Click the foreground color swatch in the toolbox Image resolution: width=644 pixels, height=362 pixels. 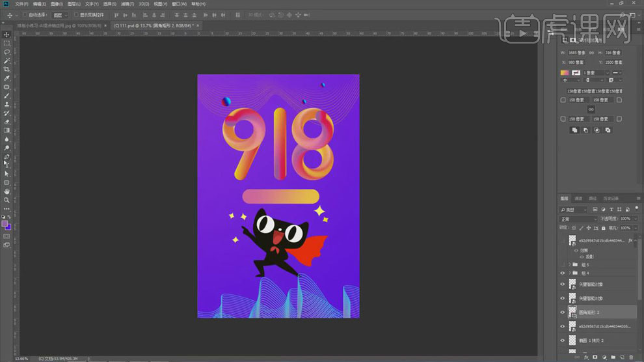(5, 224)
